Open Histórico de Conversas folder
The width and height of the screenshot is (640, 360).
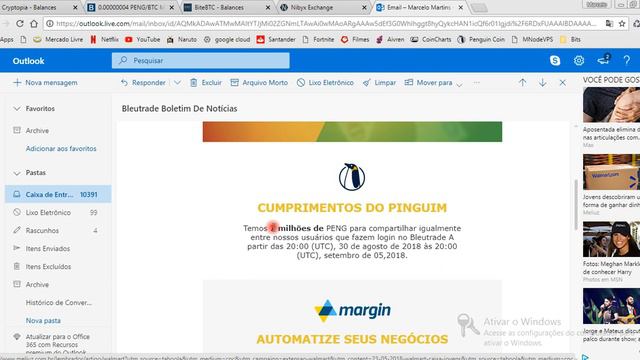click(x=58, y=302)
